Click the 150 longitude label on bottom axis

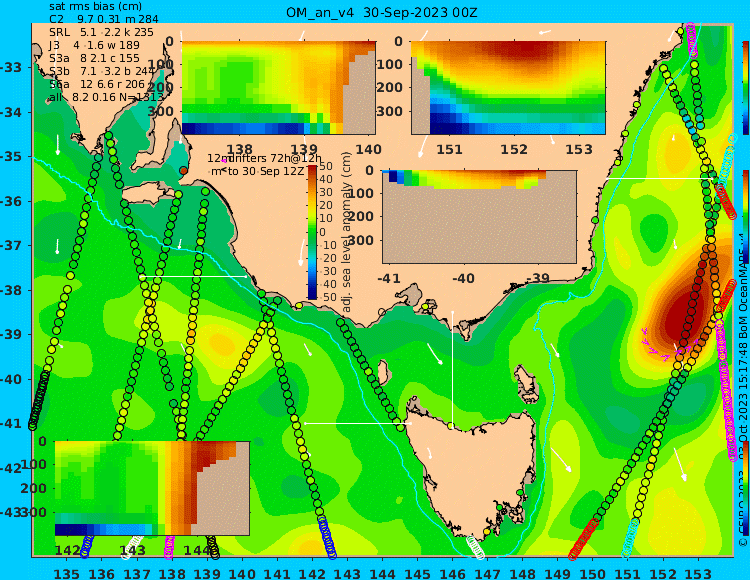point(593,573)
